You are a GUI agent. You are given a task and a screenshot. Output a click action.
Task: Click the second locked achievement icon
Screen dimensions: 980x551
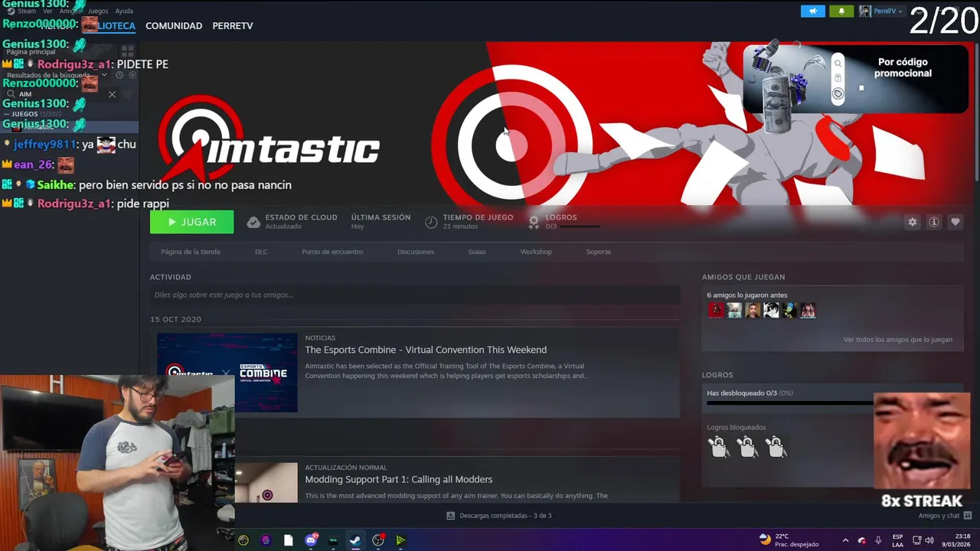click(x=747, y=447)
